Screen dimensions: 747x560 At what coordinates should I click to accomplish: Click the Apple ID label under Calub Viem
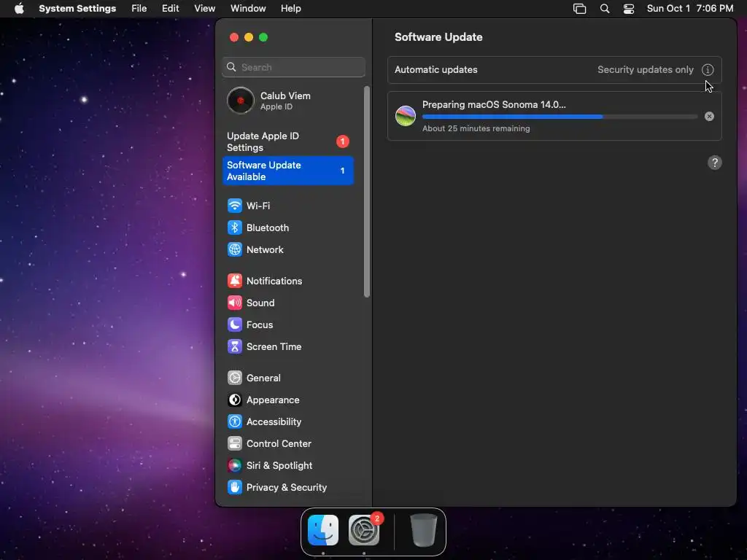(276, 107)
